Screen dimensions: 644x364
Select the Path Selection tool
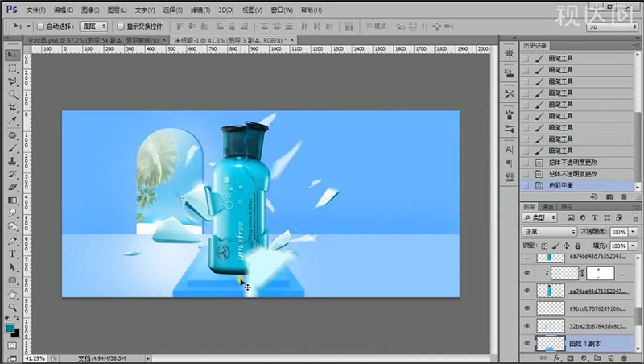12,267
